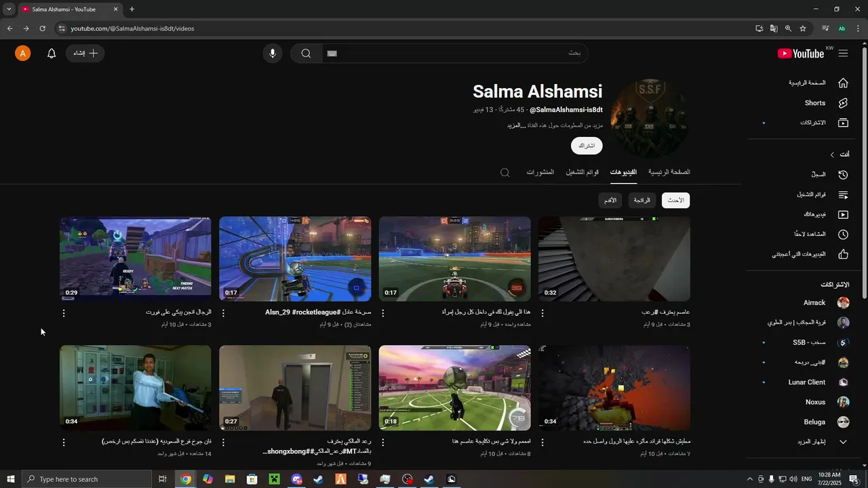Image resolution: width=868 pixels, height=488 pixels.
Task: Open video title 'هذا الي يقول لك في داخل كل رجل إمرأة'
Action: [x=486, y=312]
